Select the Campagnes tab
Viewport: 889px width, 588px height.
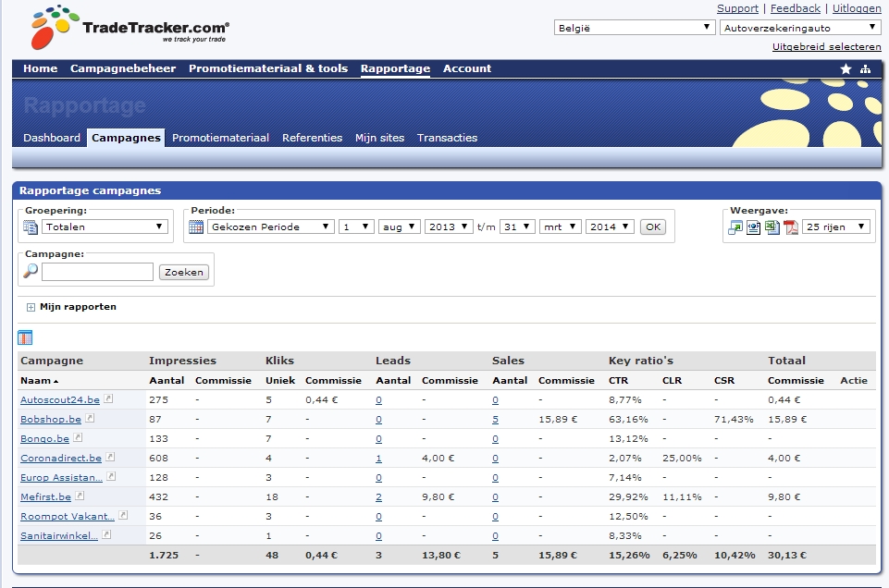[126, 138]
